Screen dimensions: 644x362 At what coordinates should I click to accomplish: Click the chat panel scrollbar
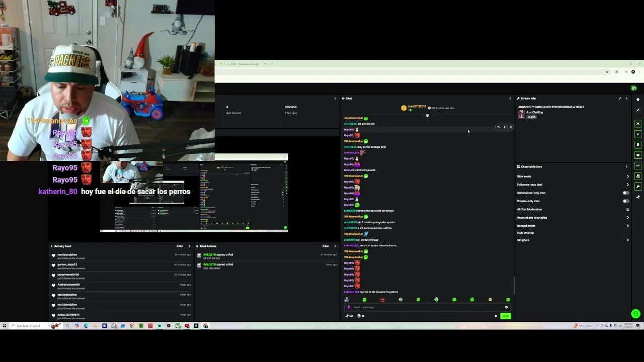tap(514, 286)
